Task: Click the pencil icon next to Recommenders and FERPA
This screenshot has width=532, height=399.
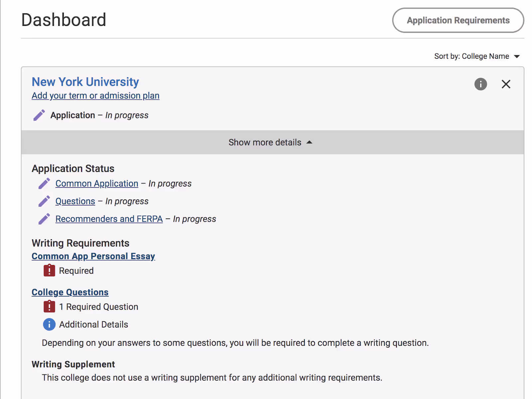Action: 44,219
